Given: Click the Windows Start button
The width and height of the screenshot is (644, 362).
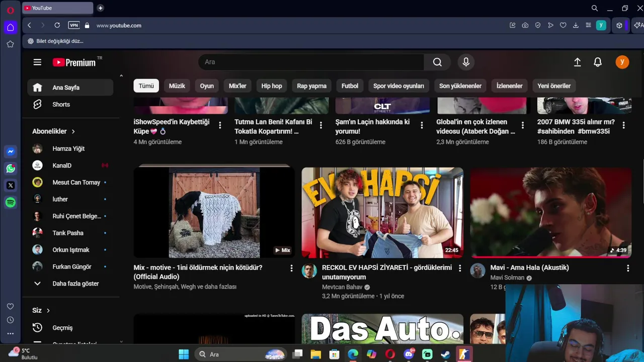Looking at the screenshot, I should 184,354.
